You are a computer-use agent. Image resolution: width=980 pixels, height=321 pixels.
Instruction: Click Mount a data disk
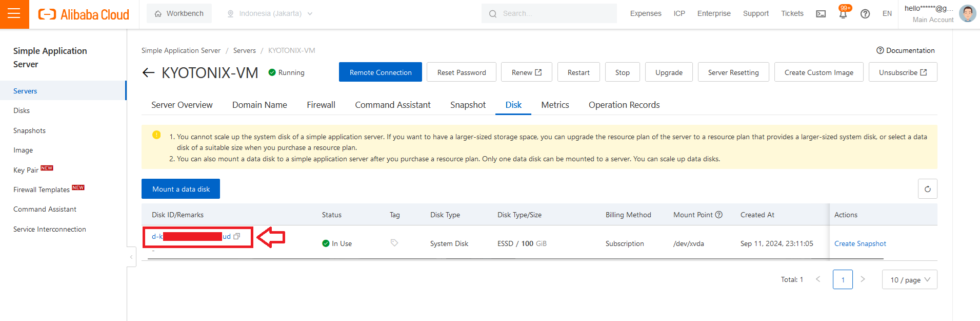point(181,189)
